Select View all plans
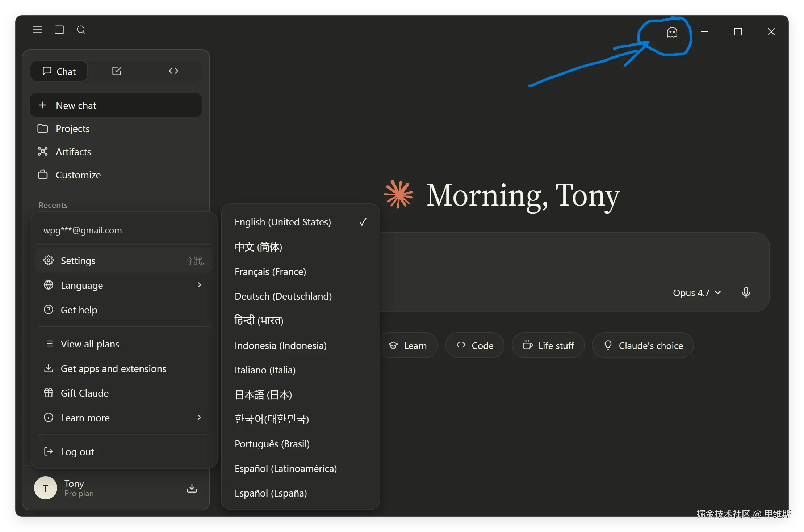The width and height of the screenshot is (804, 532). tap(123, 344)
